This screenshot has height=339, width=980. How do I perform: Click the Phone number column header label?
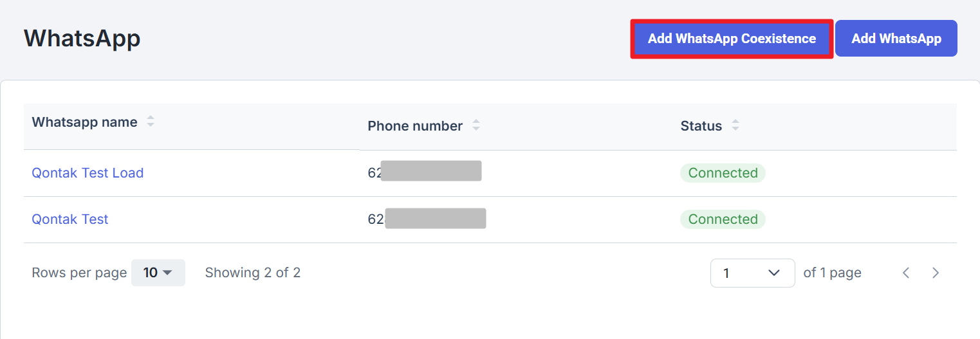[415, 126]
